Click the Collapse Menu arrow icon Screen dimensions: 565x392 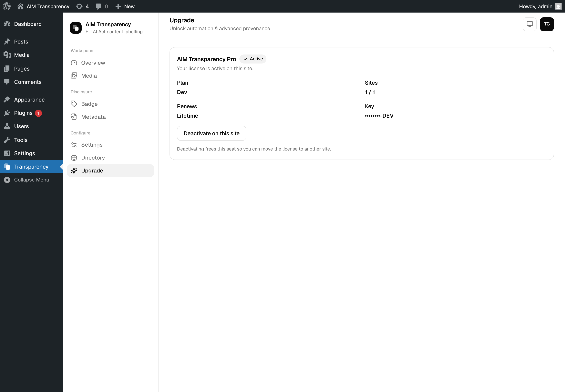7,180
